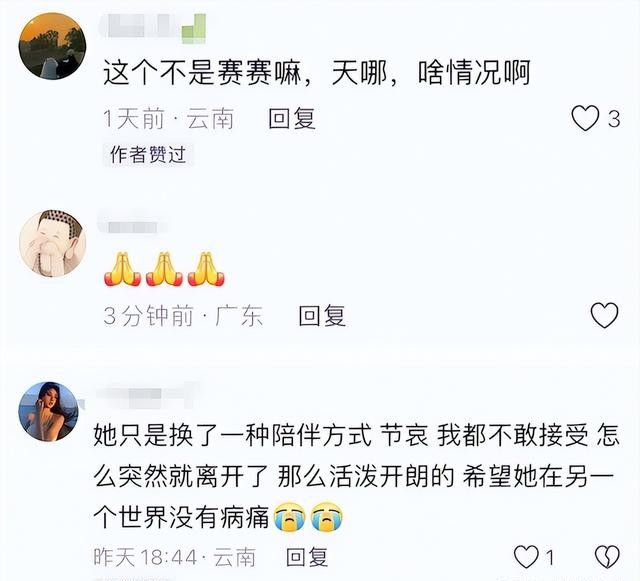640x581 pixels.
Task: Reply to the comment from 广东
Action: click(322, 316)
